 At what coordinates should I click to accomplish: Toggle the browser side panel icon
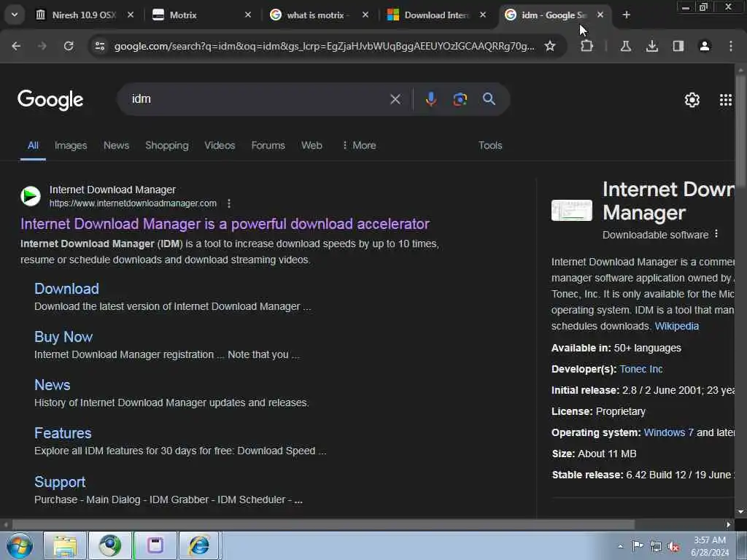(x=678, y=46)
